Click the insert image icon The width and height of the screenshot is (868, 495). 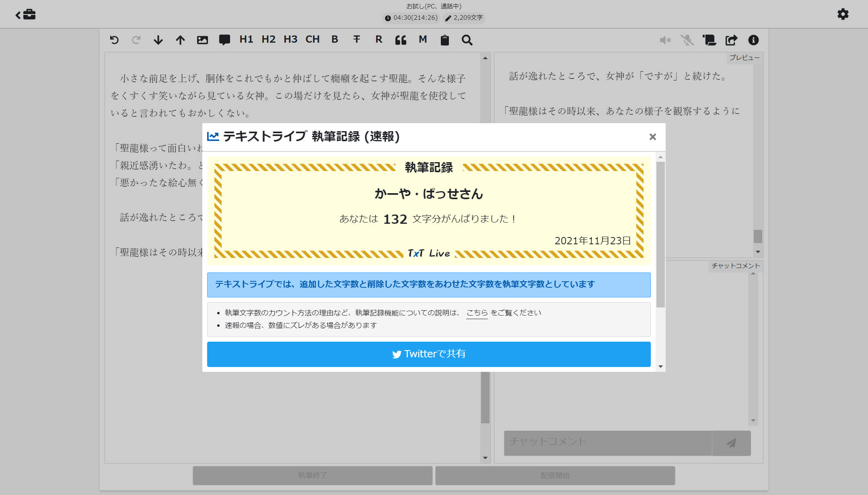pyautogui.click(x=202, y=40)
